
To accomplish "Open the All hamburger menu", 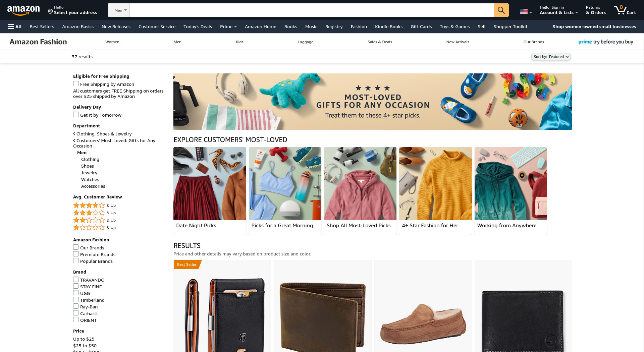I will pyautogui.click(x=15, y=26).
